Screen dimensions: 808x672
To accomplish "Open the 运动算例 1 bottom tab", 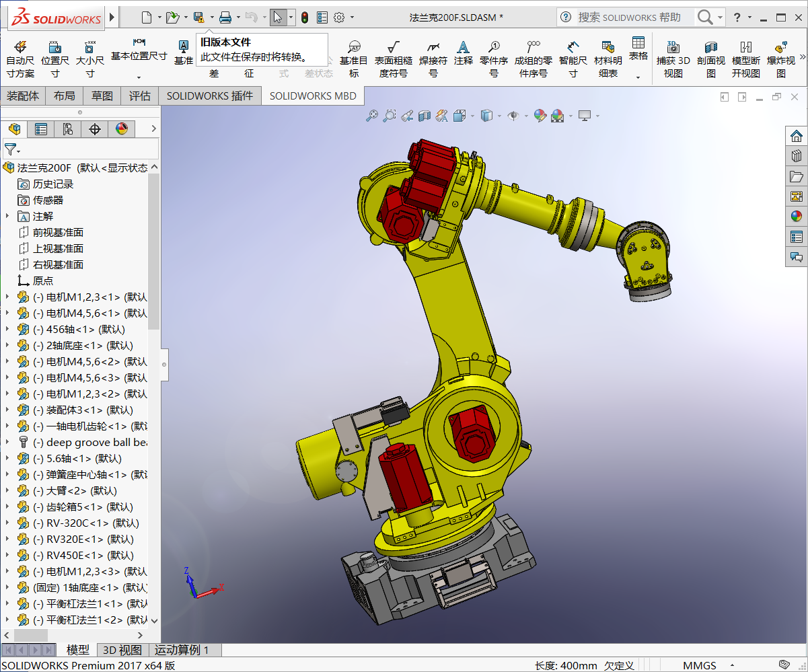I will click(182, 650).
